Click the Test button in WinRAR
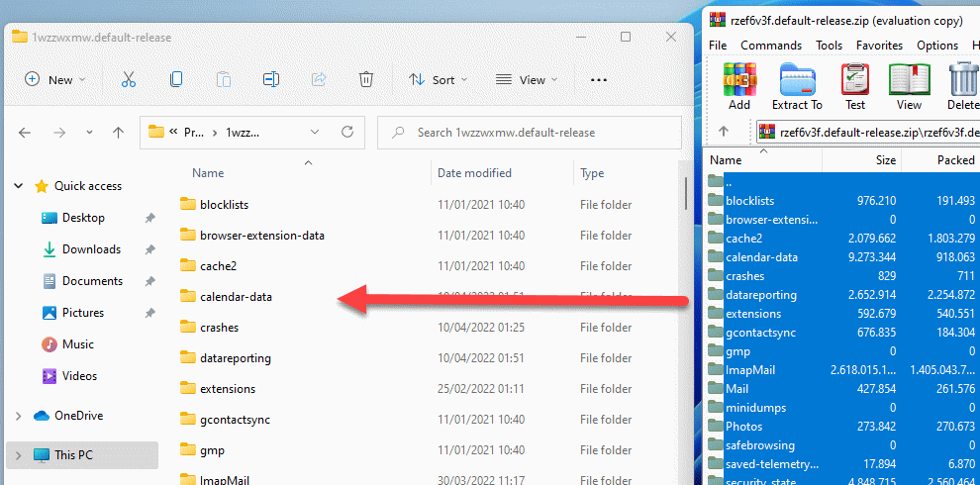This screenshot has width=980, height=485. click(855, 86)
